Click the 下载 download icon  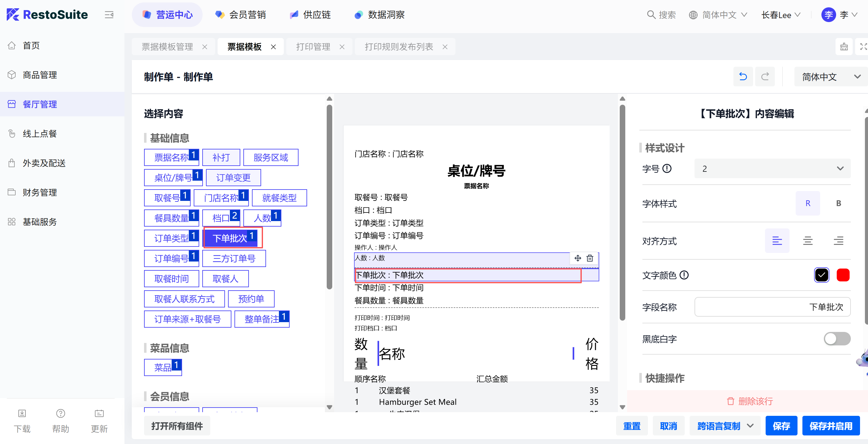pos(22,413)
